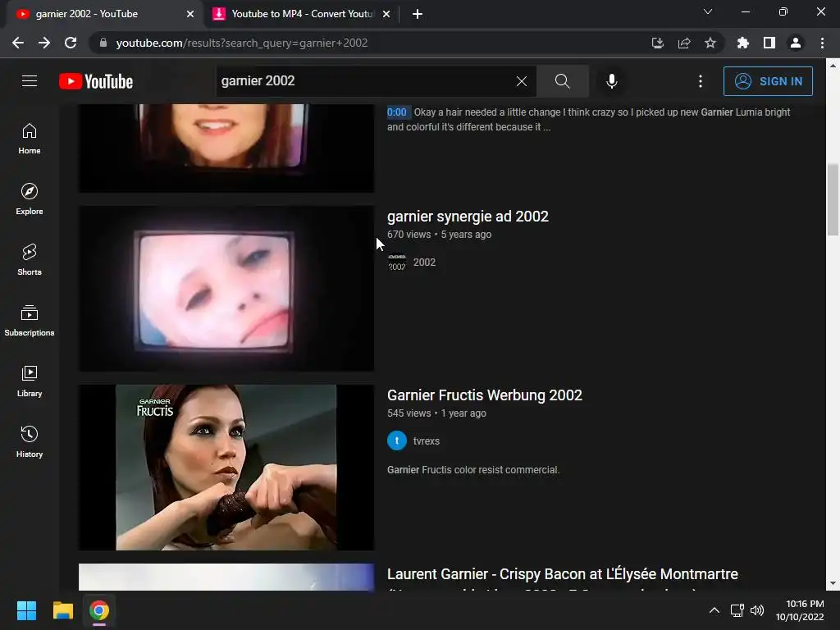Start voice search with the microphone
The width and height of the screenshot is (840, 630).
tap(612, 81)
